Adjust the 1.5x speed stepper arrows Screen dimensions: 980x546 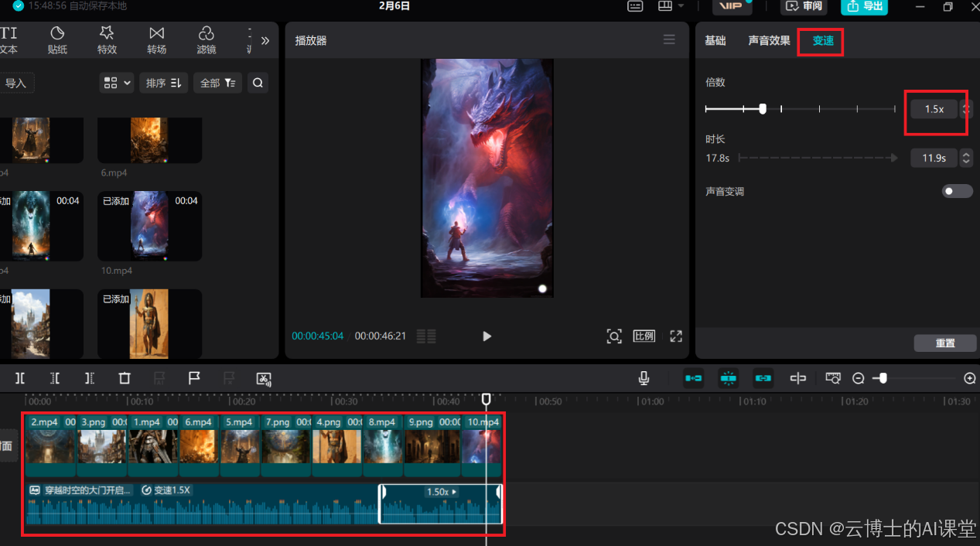coord(966,109)
